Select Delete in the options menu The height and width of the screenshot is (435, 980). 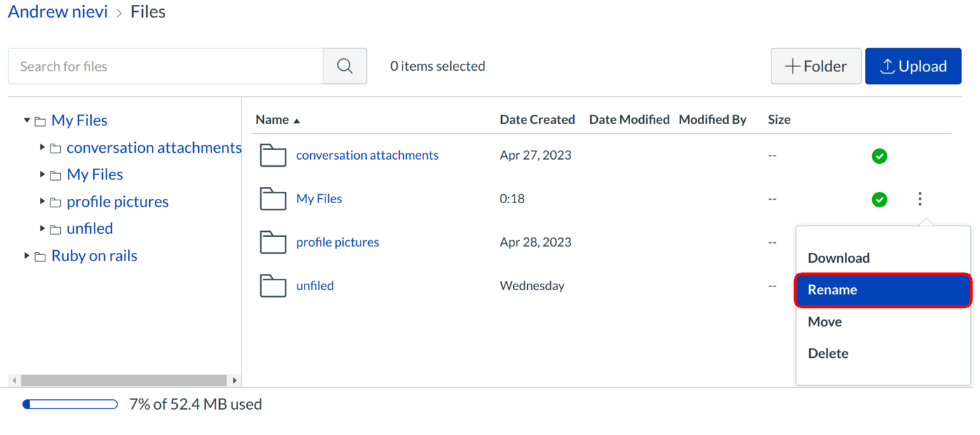click(x=828, y=354)
